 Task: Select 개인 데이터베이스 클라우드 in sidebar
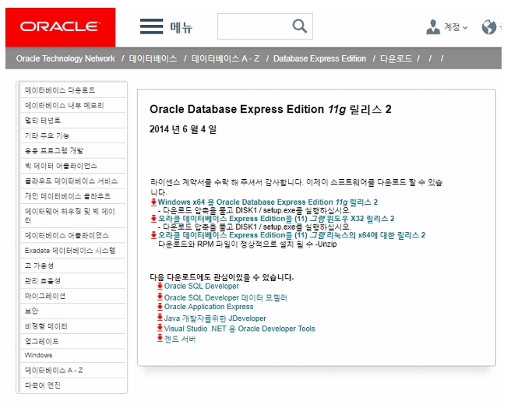coord(73,196)
